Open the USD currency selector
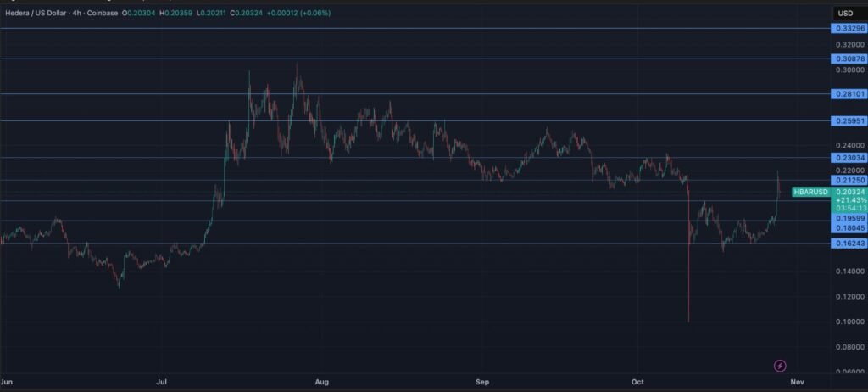This screenshot has height=392, width=868. (x=845, y=13)
